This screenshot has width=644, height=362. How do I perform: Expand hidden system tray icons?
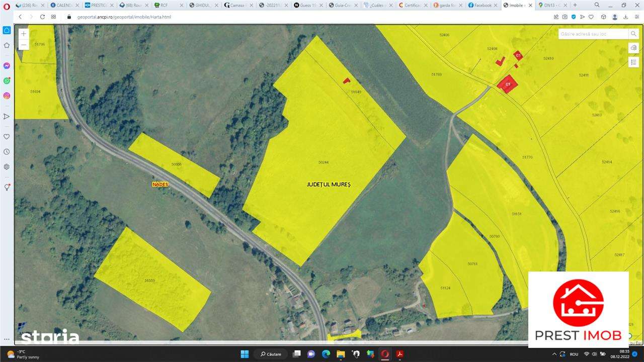tap(554, 354)
